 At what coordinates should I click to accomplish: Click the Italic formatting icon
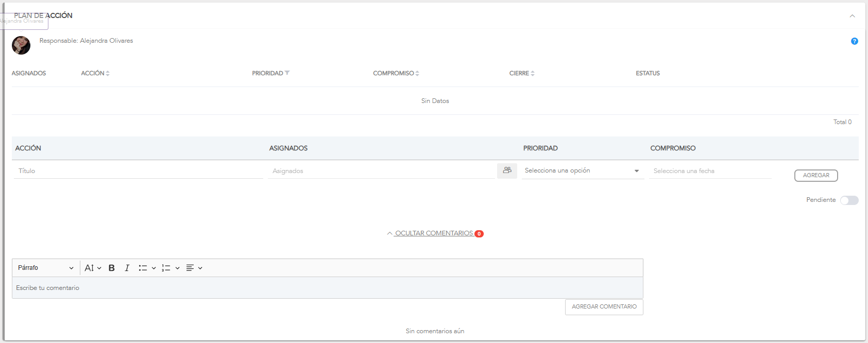[127, 268]
